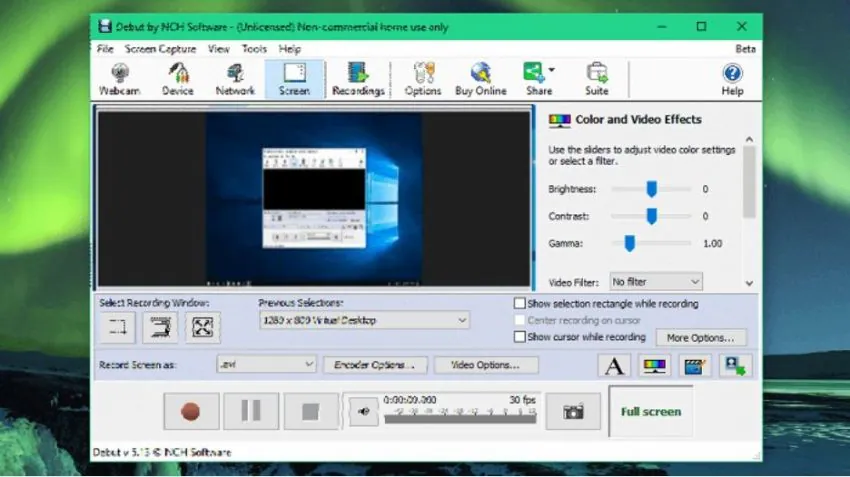Screen dimensions: 850x477
Task: Pick the Network capture source
Action: [235, 79]
